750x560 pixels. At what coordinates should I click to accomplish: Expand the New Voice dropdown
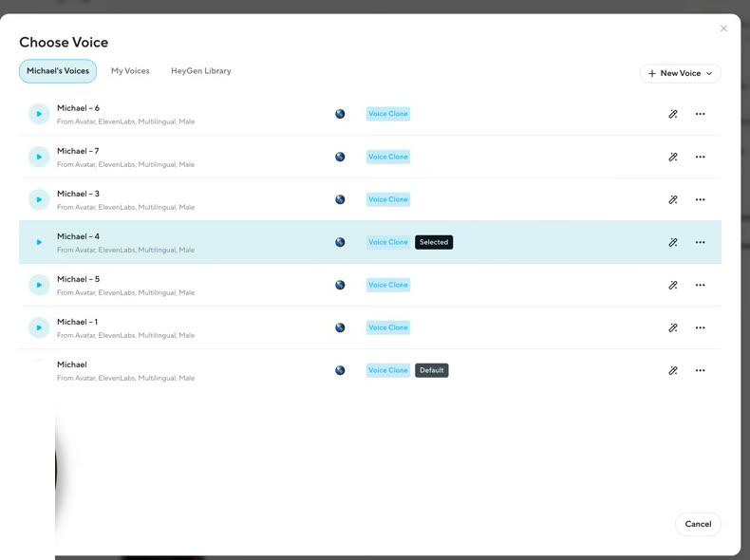(680, 73)
